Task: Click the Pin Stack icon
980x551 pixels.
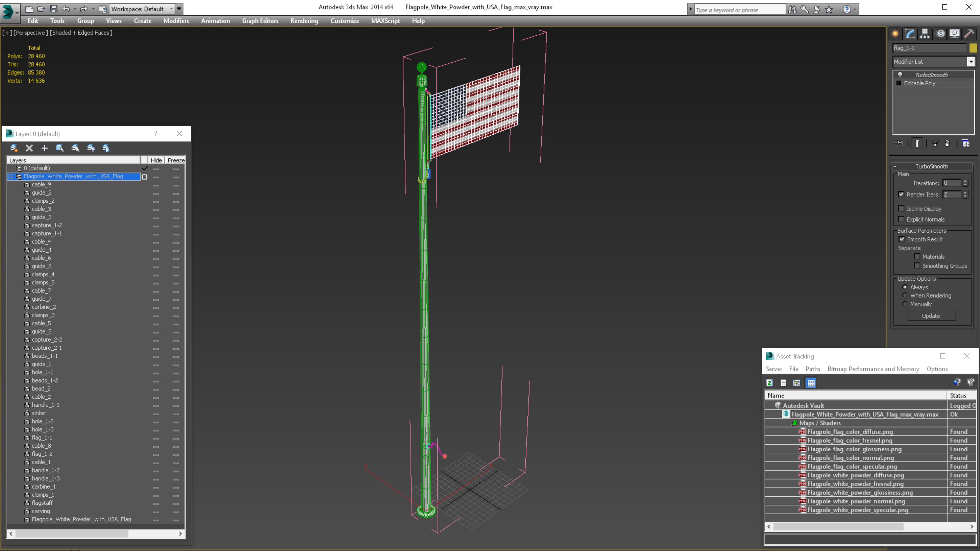Action: coord(899,143)
